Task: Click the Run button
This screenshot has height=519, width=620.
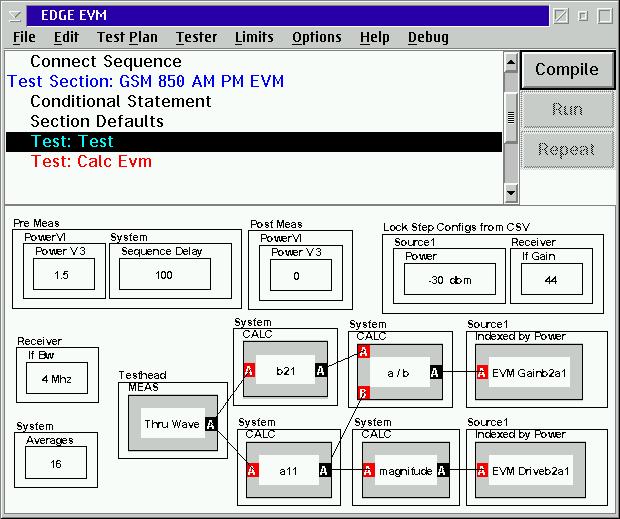Action: pos(567,109)
